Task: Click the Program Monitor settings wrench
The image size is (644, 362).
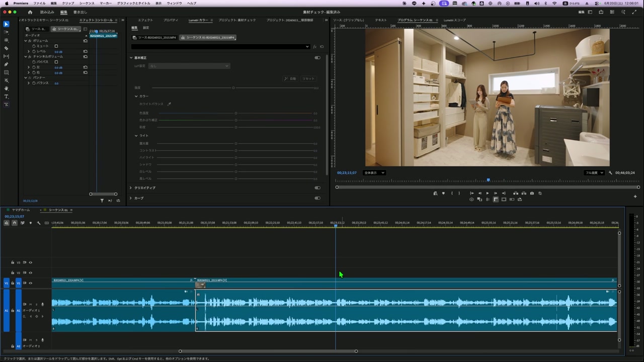Action: pos(610,173)
